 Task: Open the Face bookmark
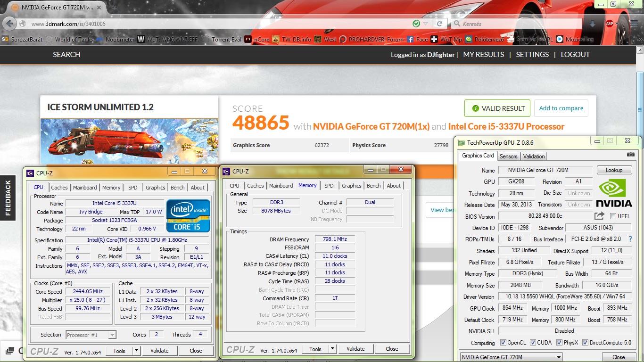click(417, 40)
